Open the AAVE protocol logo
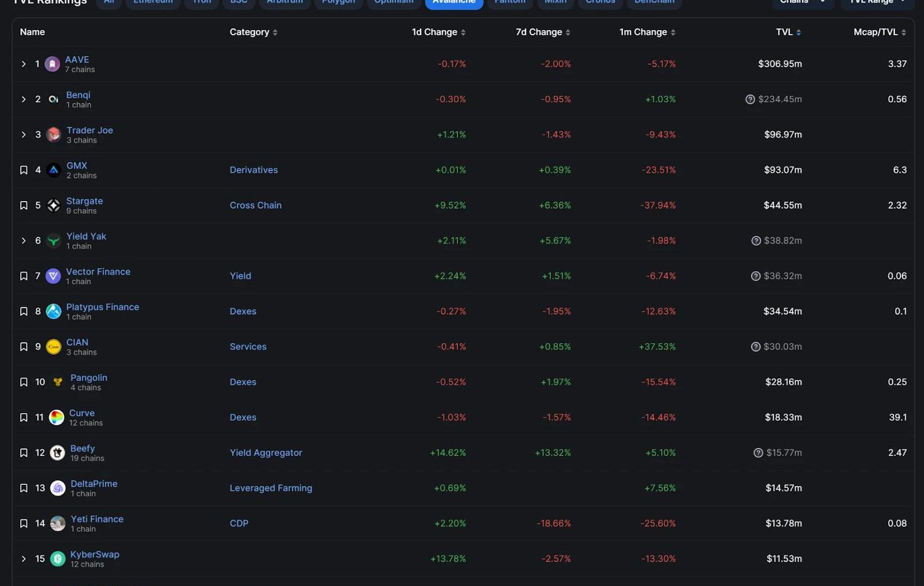 (52, 64)
